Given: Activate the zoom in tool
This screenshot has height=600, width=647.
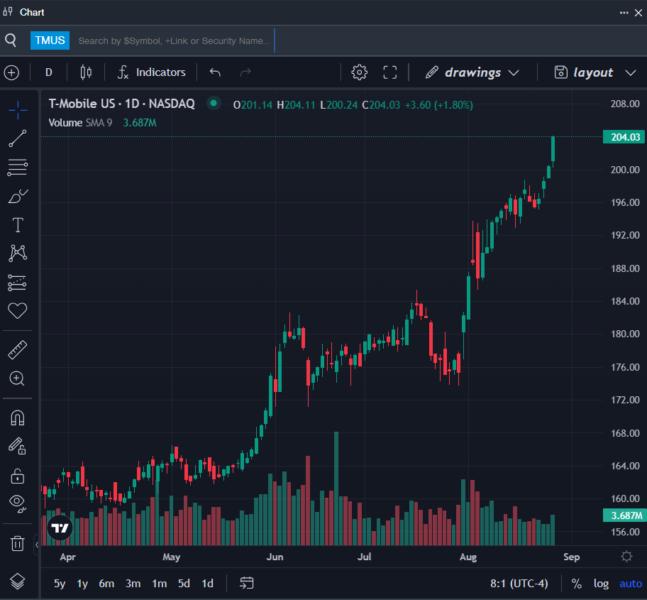Looking at the screenshot, I should (x=17, y=378).
